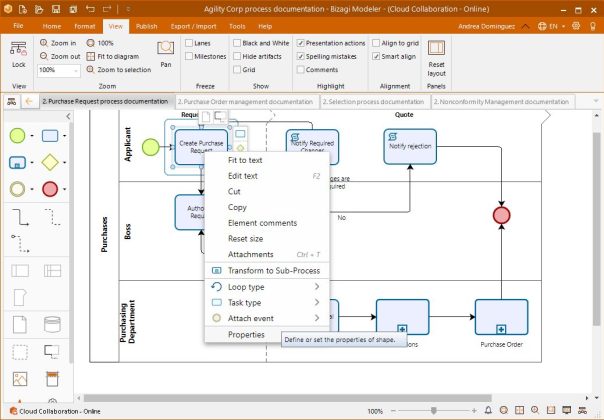This screenshot has width=604, height=420.
Task: Click the vertical canvas scrollbar
Action: (x=596, y=229)
